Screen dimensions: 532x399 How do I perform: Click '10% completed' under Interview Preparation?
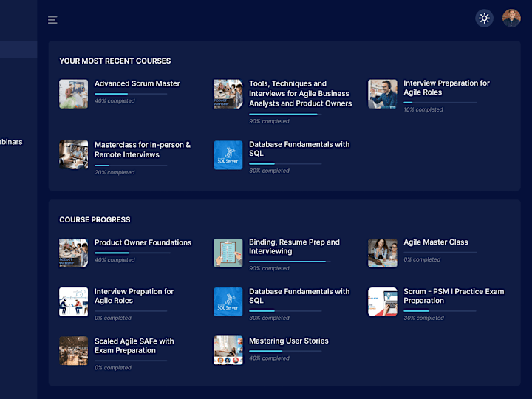[423, 109]
